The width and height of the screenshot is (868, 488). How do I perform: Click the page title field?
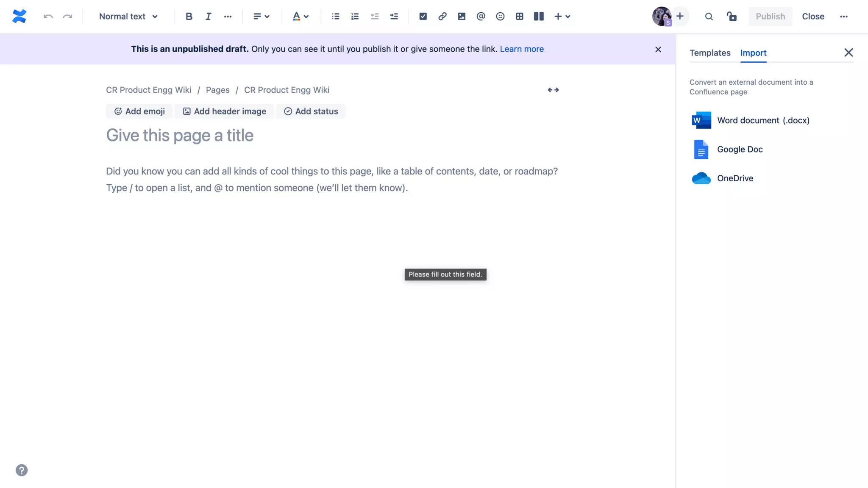pyautogui.click(x=180, y=136)
